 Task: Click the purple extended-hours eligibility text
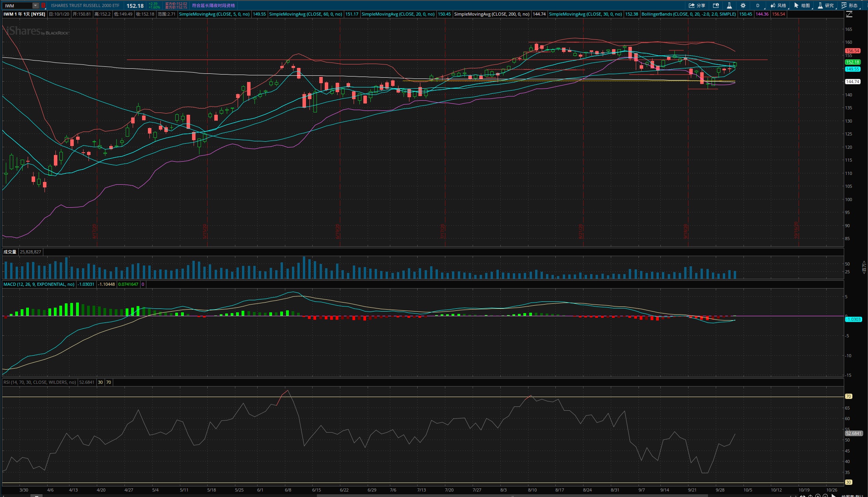213,5
